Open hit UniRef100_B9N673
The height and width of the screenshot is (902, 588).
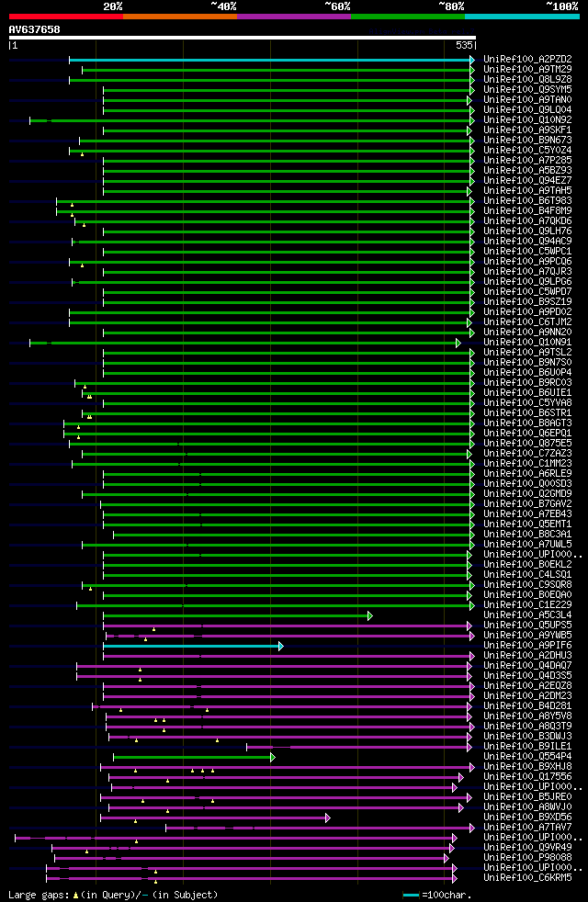tap(527, 141)
